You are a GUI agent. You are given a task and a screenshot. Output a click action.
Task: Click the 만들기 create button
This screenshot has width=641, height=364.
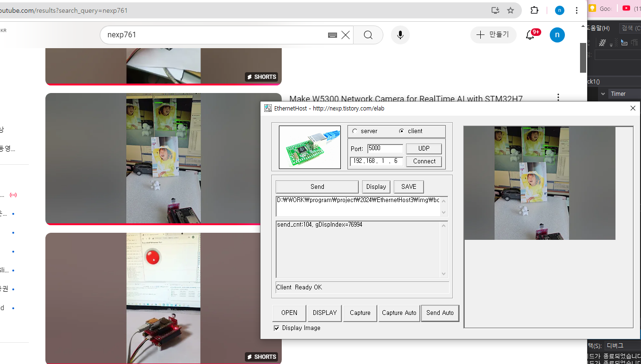coord(493,35)
